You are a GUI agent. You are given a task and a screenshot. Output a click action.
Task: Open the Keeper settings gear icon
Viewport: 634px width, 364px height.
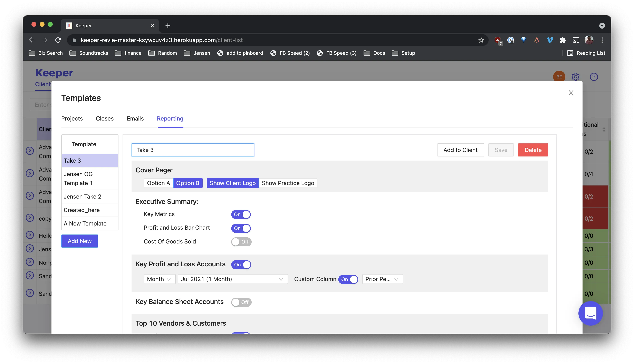[x=575, y=77]
